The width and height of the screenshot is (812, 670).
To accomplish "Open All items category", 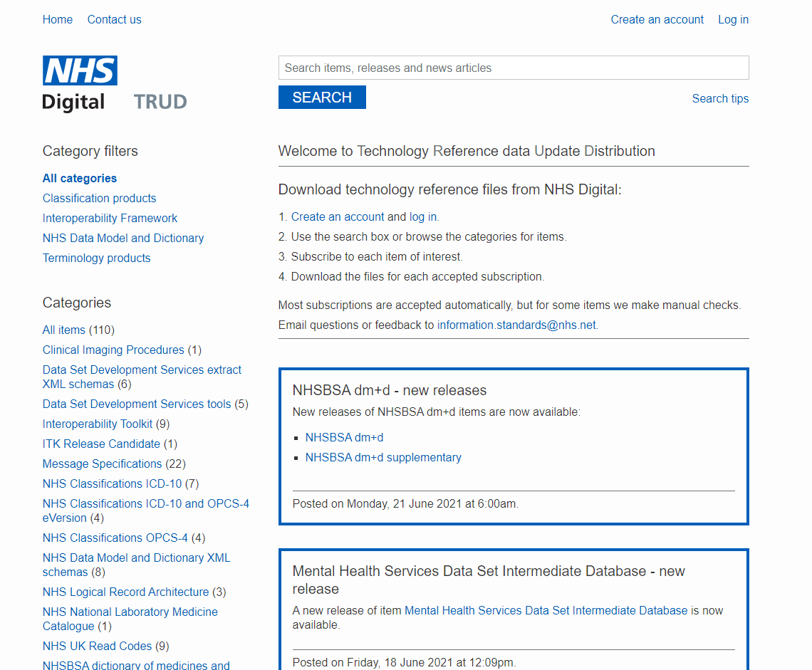I will 63,330.
